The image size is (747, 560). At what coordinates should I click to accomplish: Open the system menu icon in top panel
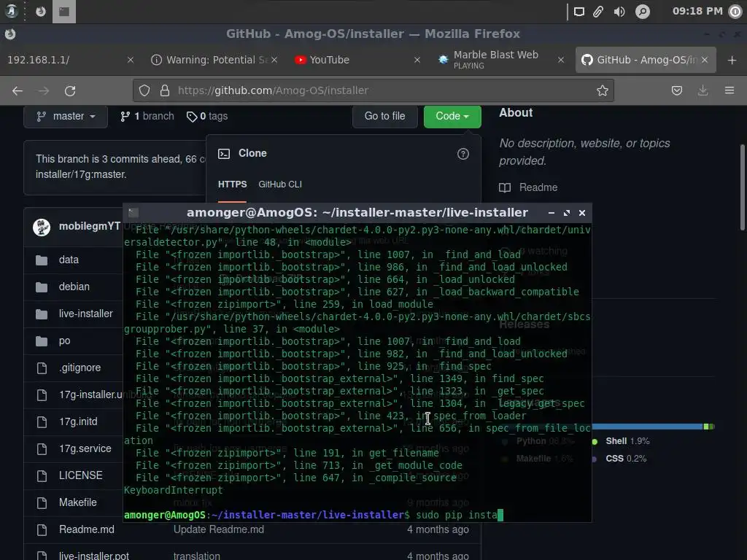[x=11, y=11]
